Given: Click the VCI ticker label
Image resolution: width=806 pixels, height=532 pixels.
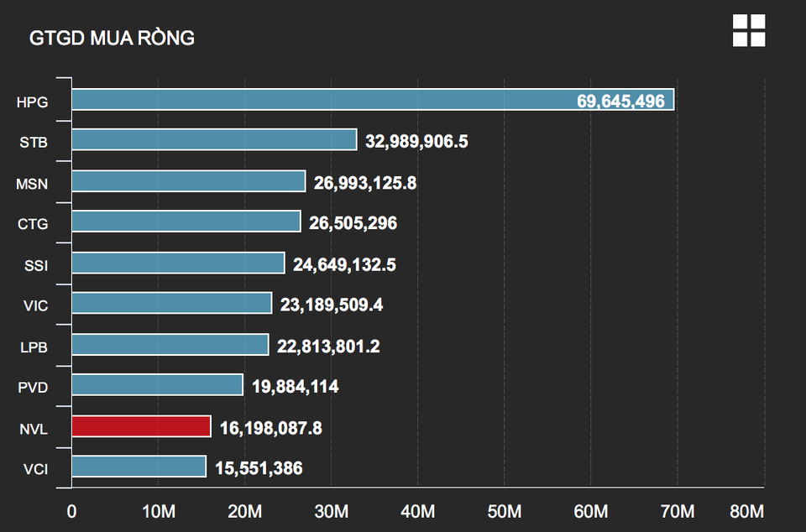Looking at the screenshot, I should (35, 469).
